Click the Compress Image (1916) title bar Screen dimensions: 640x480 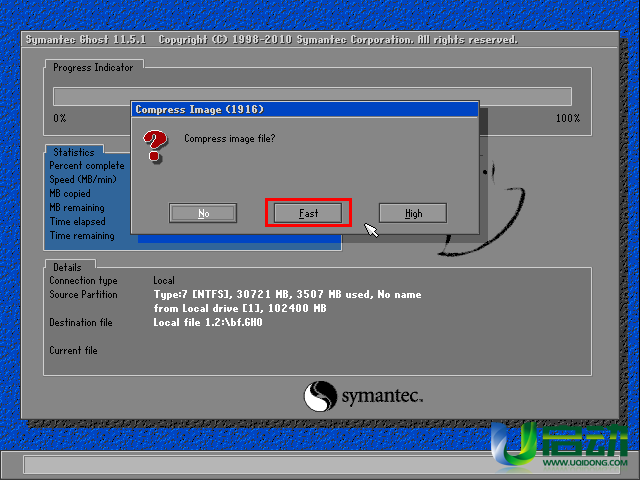[x=304, y=109]
